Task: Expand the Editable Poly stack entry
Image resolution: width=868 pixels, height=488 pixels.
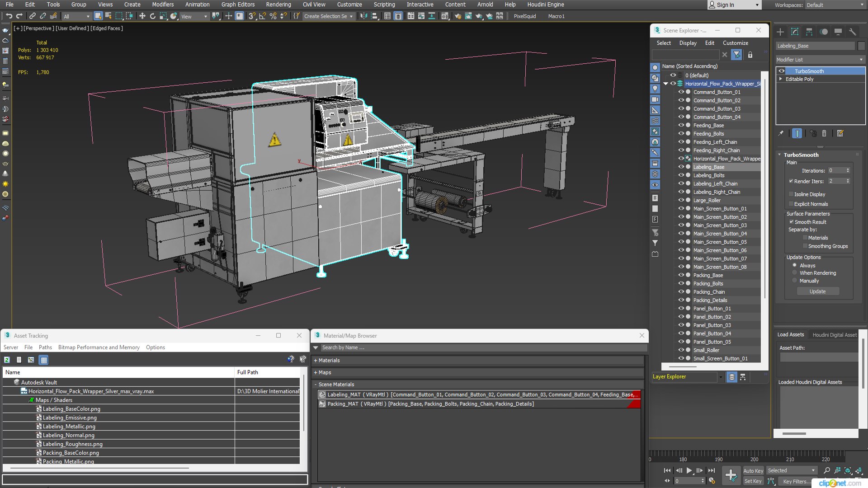Action: tap(781, 79)
